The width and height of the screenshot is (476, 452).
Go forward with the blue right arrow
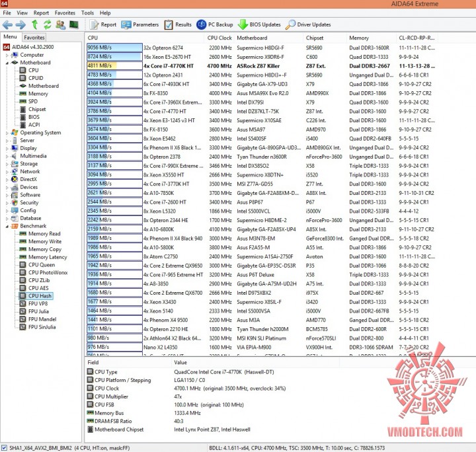[x=20, y=24]
